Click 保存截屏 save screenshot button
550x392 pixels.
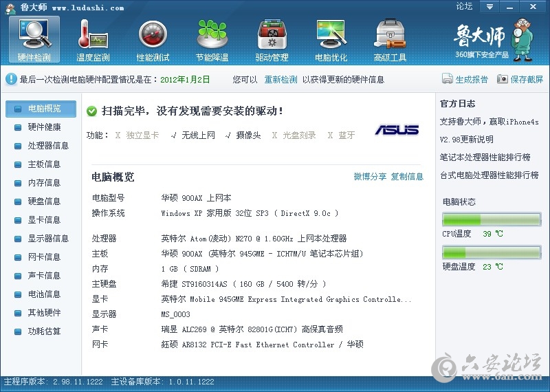click(x=520, y=80)
